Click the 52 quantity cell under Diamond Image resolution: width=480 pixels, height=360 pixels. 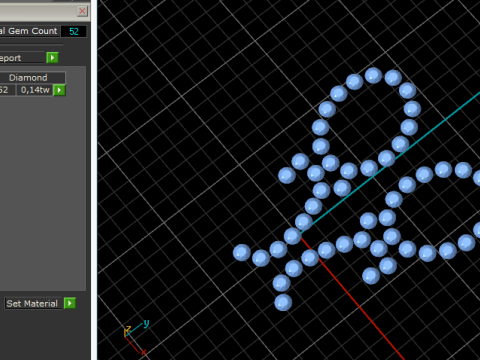pyautogui.click(x=7, y=90)
